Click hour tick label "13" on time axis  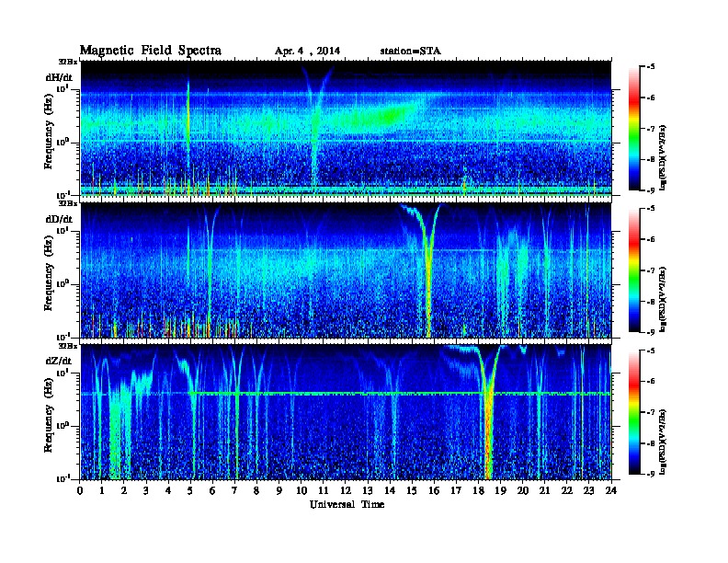[368, 490]
